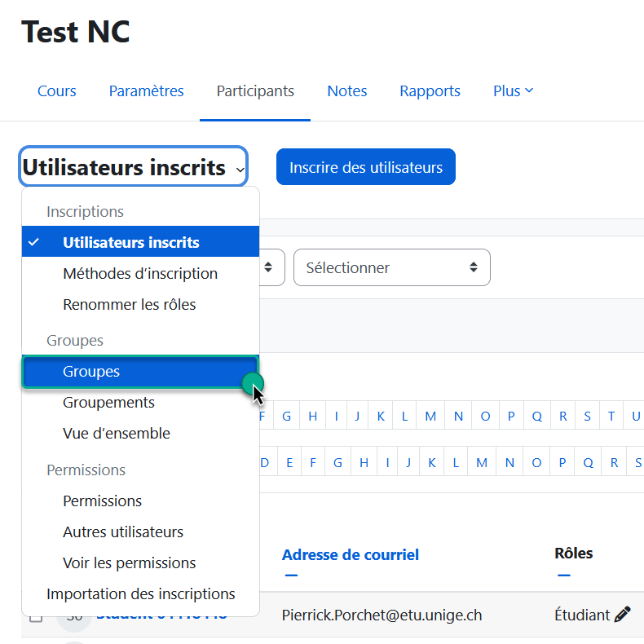Toggle the checkbox in the student row
Viewport: 644px width, 644px height.
pos(36,617)
